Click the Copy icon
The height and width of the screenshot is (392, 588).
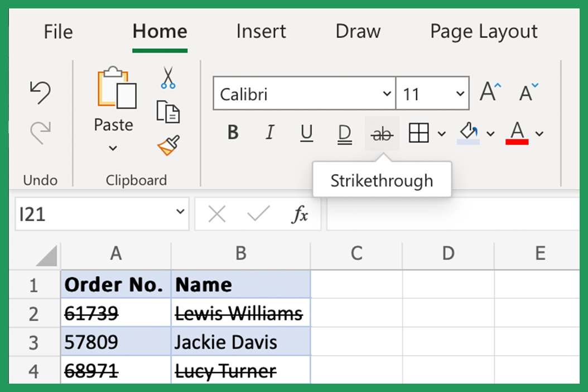[x=168, y=112]
